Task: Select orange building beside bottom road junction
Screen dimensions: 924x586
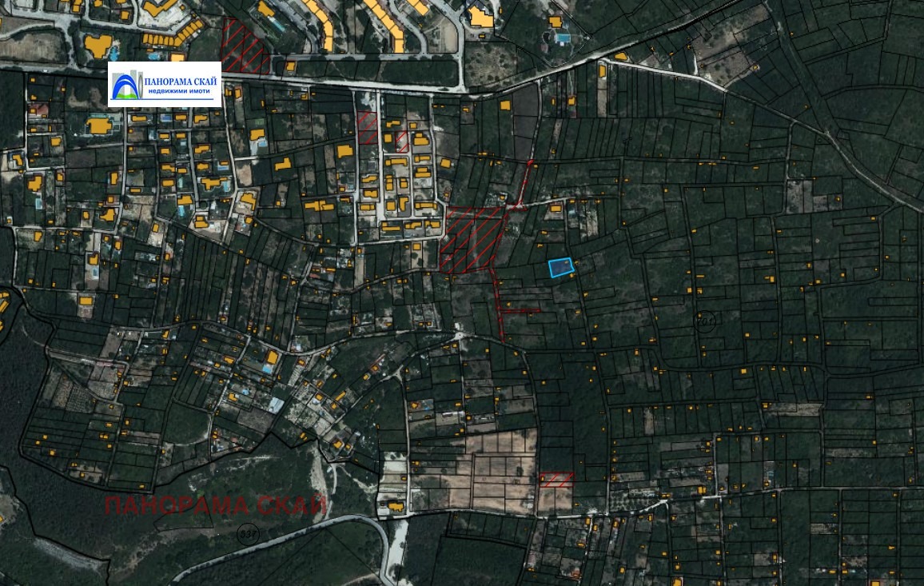Action: (x=395, y=507)
